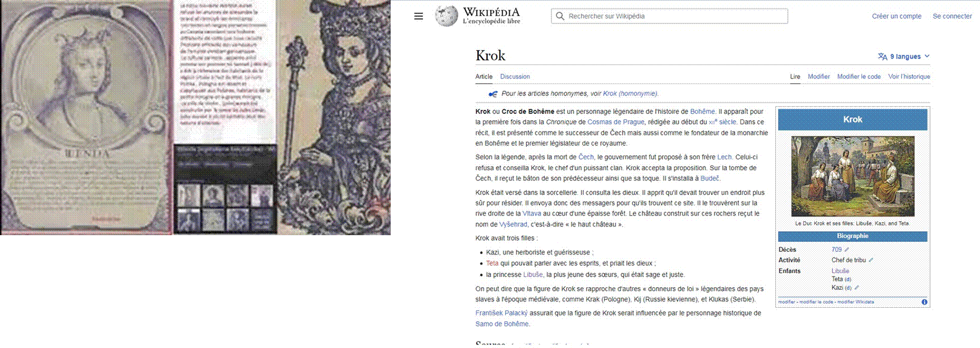Open the Vltava link

pos(532,214)
